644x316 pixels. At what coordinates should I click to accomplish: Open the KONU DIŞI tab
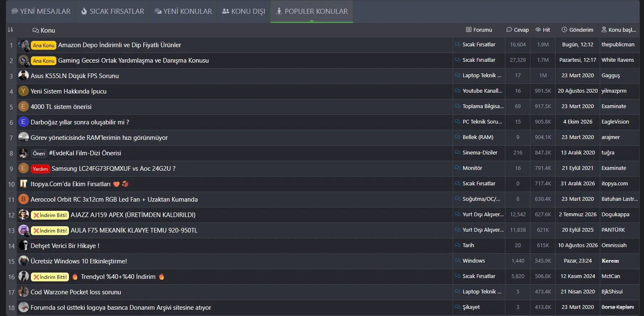pos(243,11)
